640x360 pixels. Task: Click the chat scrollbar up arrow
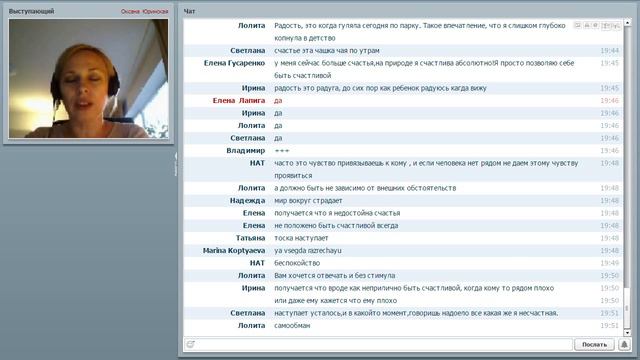pos(627,22)
